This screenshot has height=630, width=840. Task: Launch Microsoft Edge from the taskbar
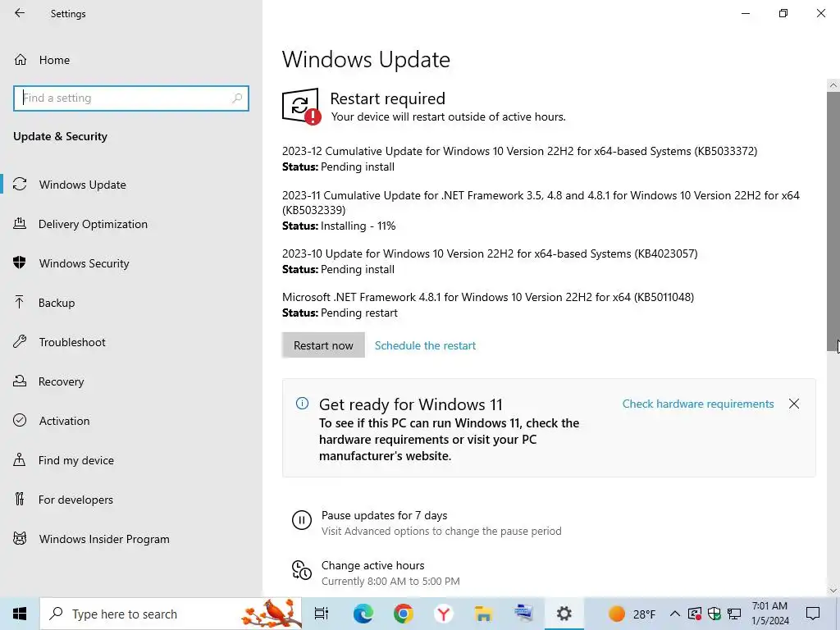(x=363, y=614)
